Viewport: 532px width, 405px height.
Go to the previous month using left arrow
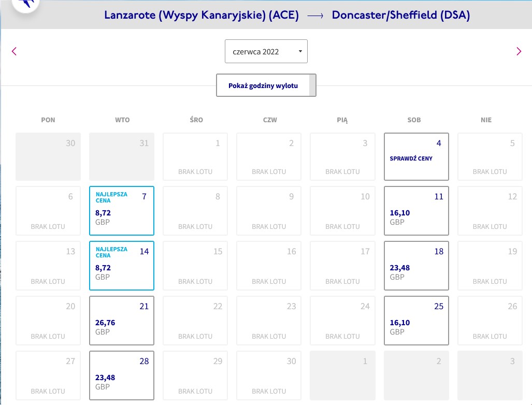[14, 51]
